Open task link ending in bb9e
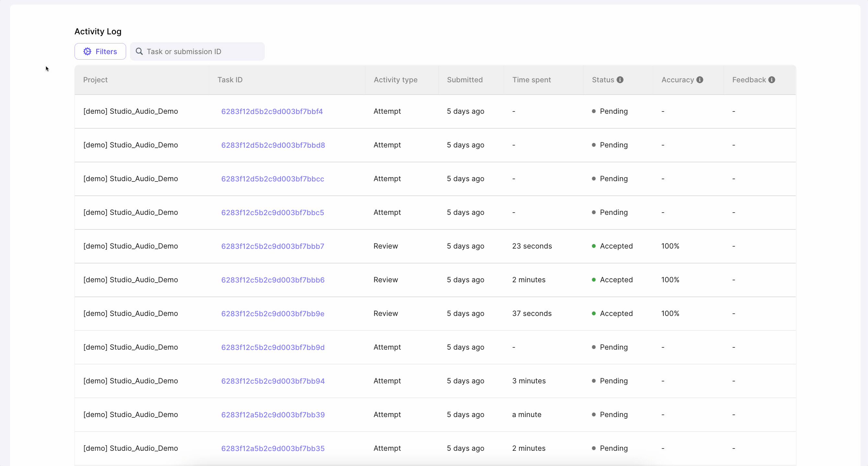Screen dimensions: 868x466 [x=273, y=314]
